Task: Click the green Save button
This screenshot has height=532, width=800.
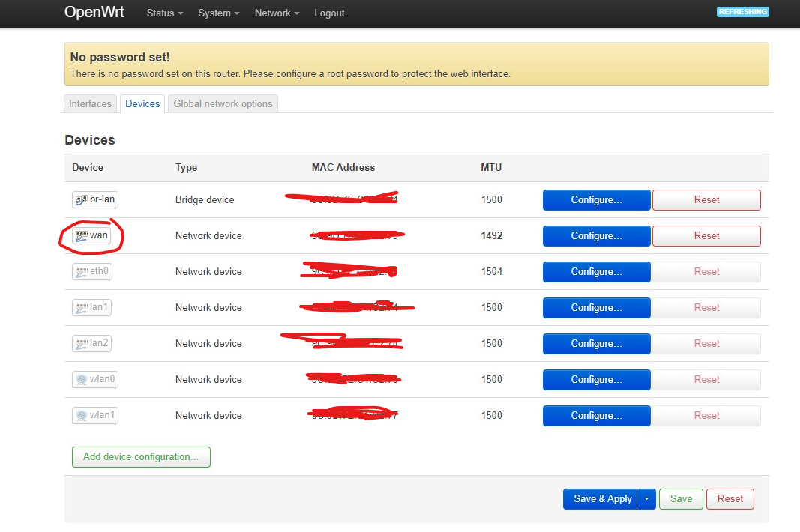Action: coord(681,499)
